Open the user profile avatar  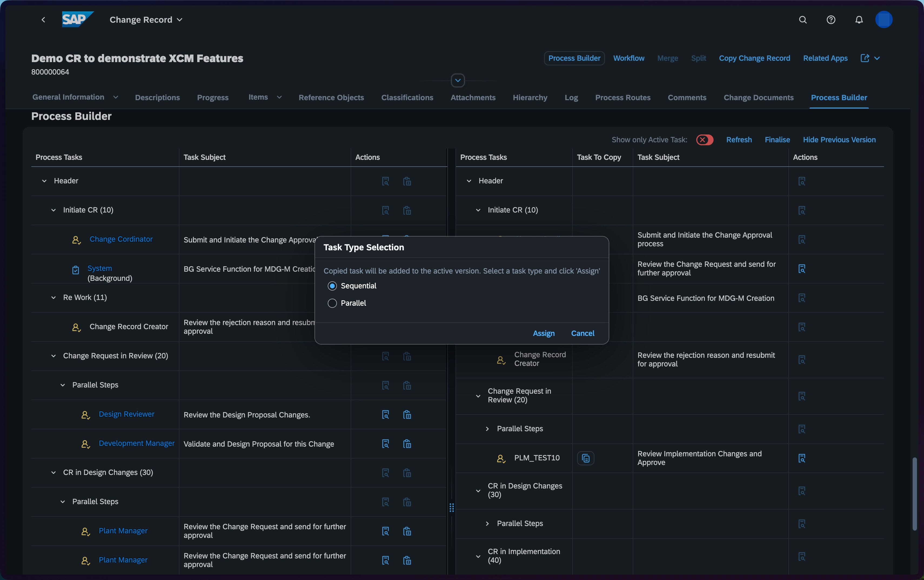point(884,19)
